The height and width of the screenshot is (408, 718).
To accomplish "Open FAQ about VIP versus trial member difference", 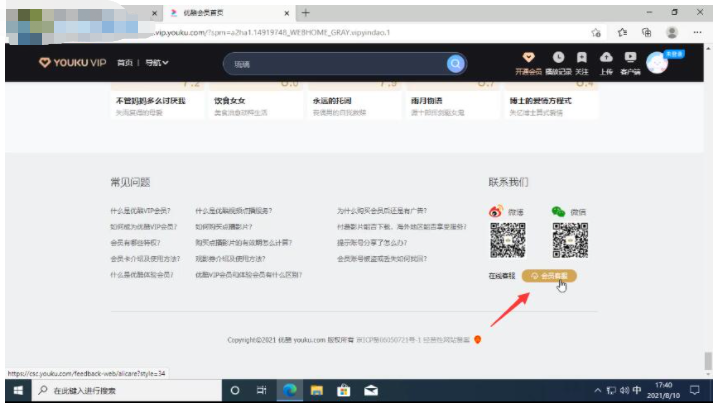I will click(x=249, y=275).
